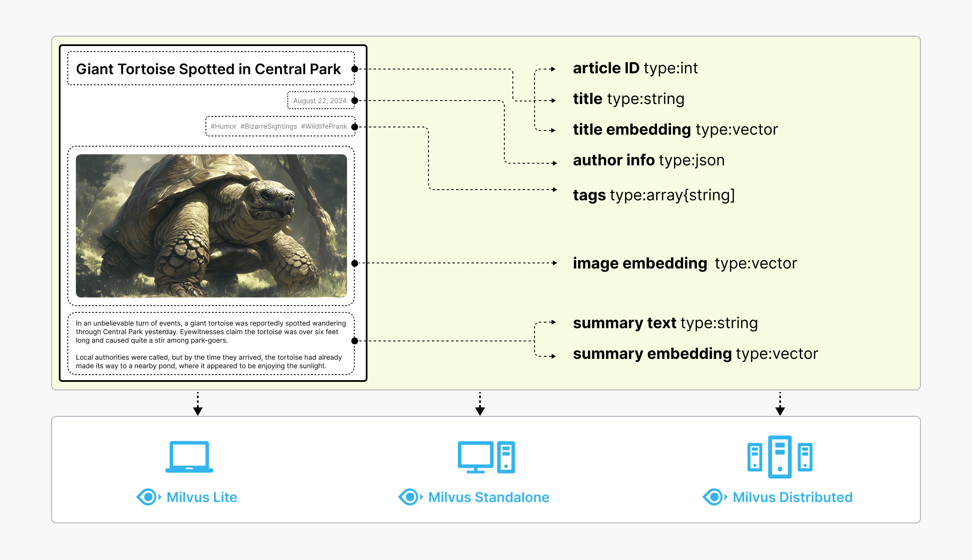Click the giant tortoise image

point(211,225)
